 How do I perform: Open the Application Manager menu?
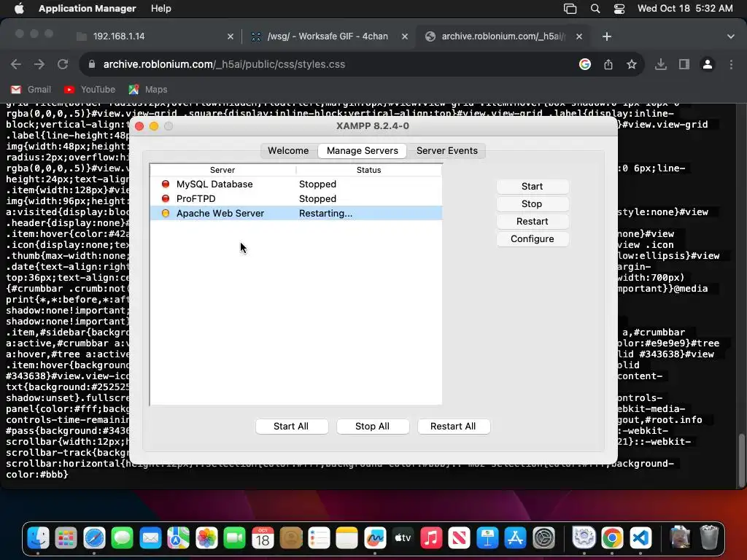click(88, 9)
